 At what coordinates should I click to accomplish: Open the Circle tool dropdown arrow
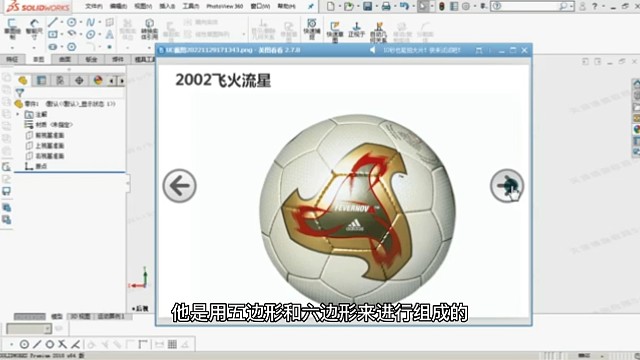tap(80, 22)
